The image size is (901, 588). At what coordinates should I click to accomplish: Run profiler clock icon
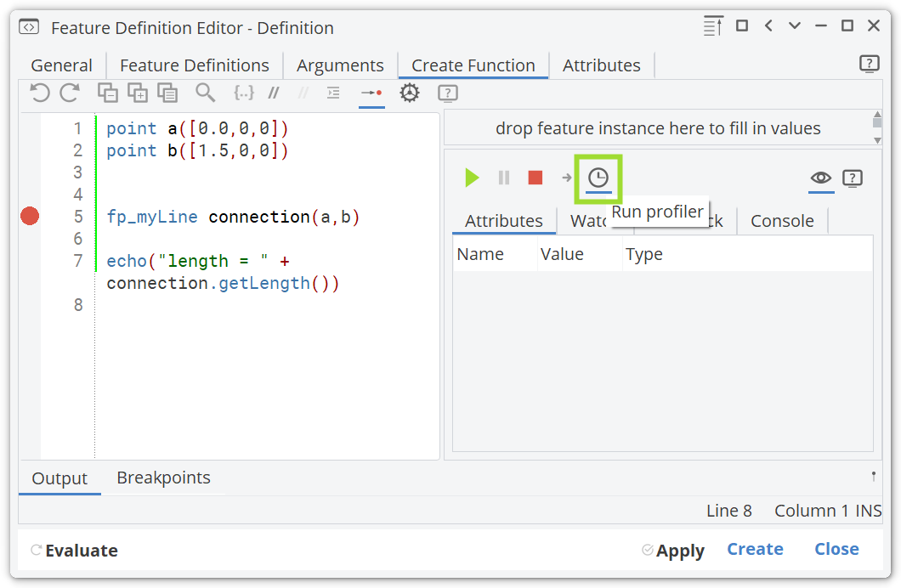[598, 178]
